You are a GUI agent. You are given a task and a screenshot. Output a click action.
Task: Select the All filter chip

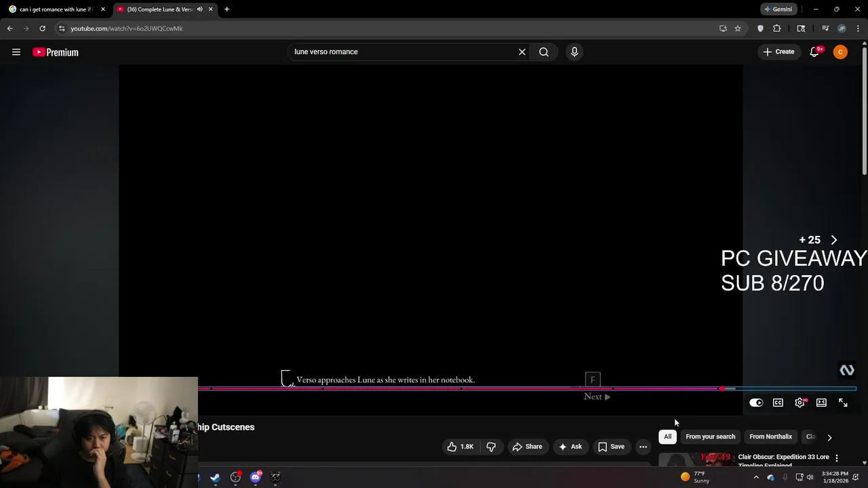[668, 436]
